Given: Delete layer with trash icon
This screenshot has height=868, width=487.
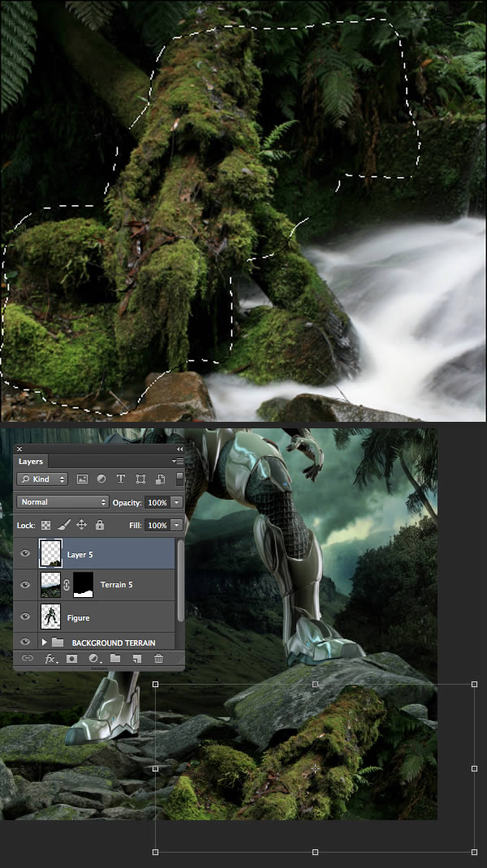Looking at the screenshot, I should [x=158, y=658].
